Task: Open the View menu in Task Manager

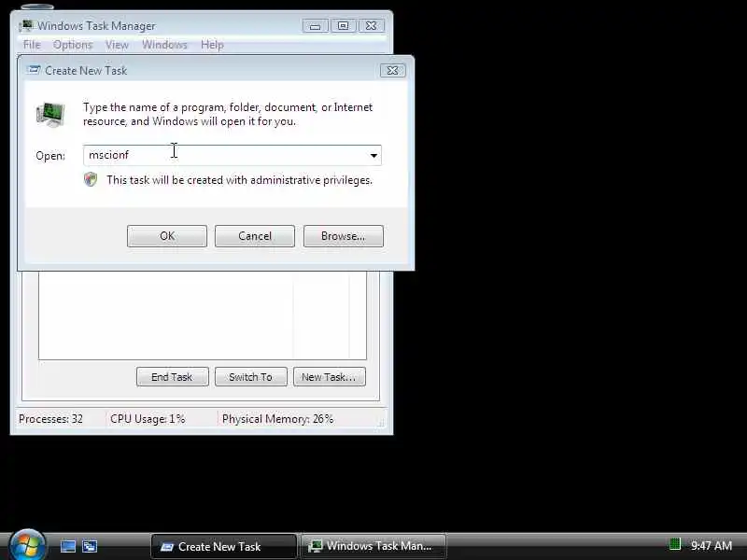Action: click(118, 45)
